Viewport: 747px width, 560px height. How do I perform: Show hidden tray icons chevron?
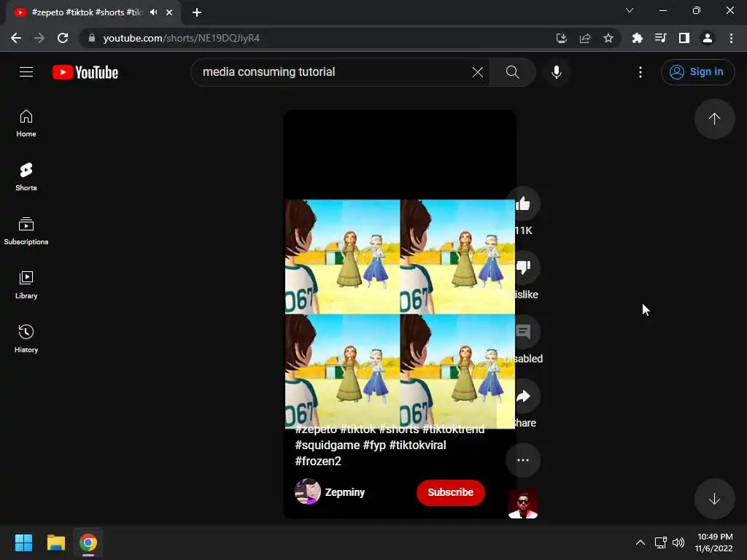click(640, 542)
